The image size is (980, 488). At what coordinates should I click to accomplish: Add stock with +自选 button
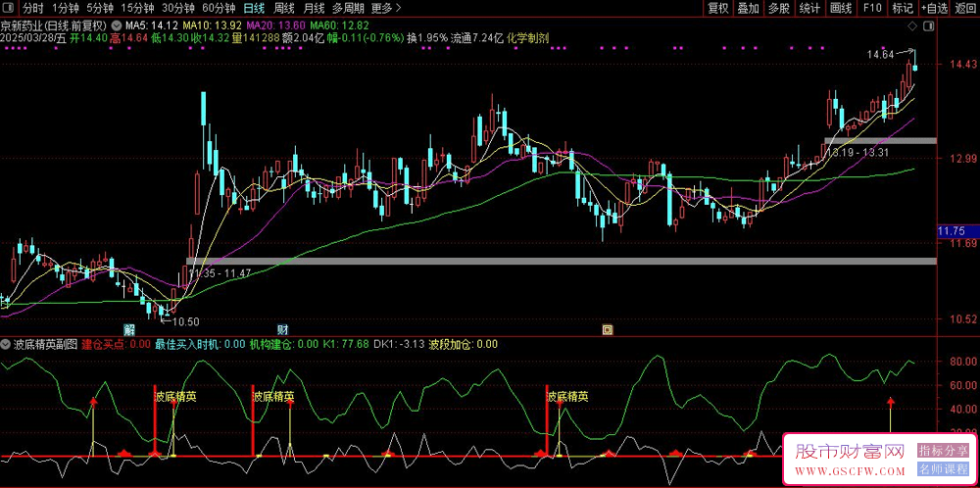(x=934, y=8)
